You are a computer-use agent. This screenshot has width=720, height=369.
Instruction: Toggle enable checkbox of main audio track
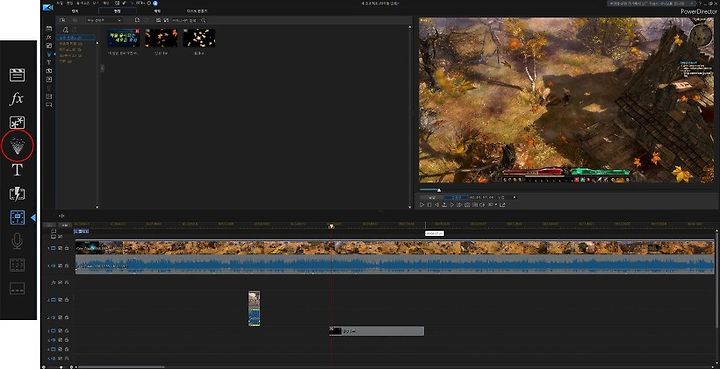click(60, 266)
